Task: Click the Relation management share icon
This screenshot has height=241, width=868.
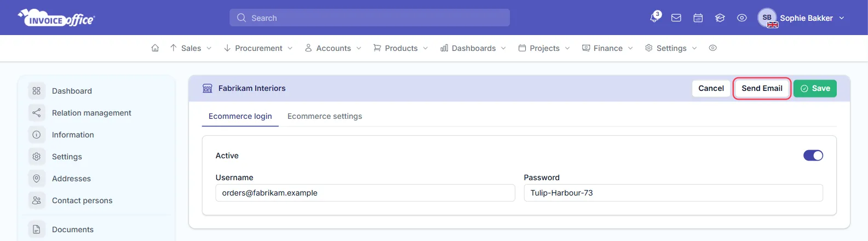Action: (37, 113)
